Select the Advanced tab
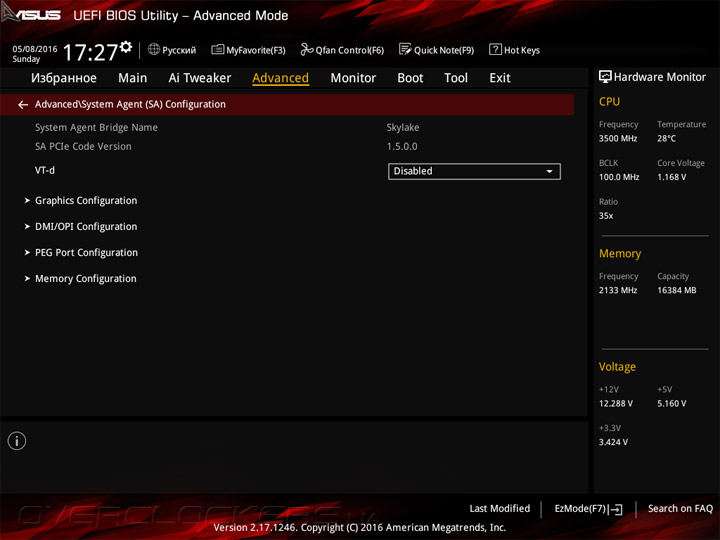Image resolution: width=720 pixels, height=540 pixels. click(281, 78)
